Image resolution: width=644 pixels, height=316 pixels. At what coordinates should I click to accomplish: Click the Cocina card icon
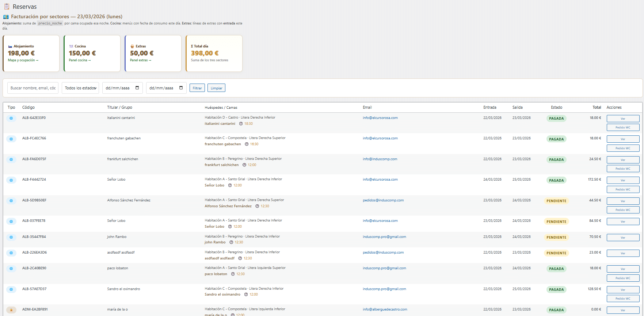point(71,46)
